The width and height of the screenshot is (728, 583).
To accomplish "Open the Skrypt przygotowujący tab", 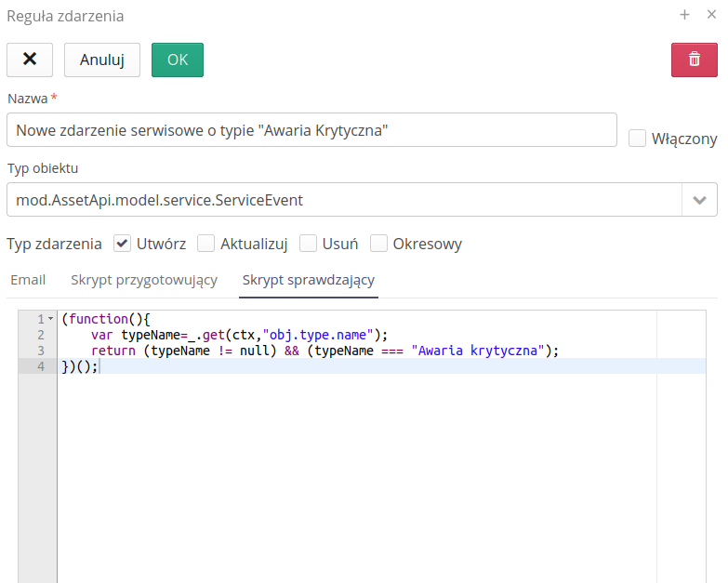I will pos(144,280).
